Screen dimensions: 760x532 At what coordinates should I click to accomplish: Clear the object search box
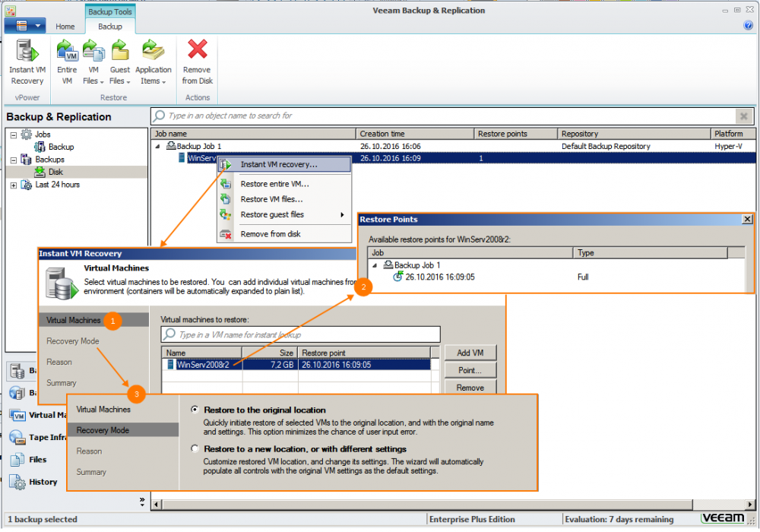point(743,116)
